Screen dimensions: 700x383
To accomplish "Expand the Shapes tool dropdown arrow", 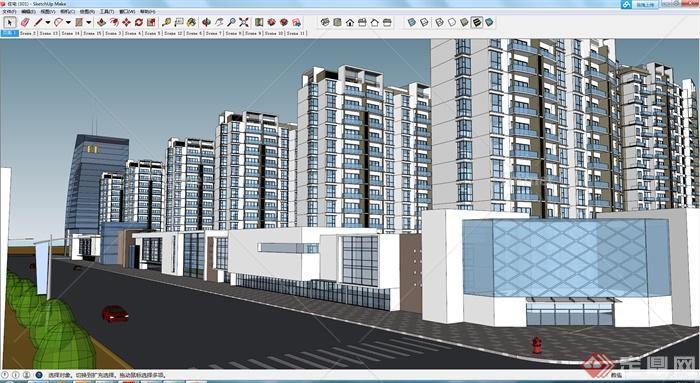I will (88, 22).
